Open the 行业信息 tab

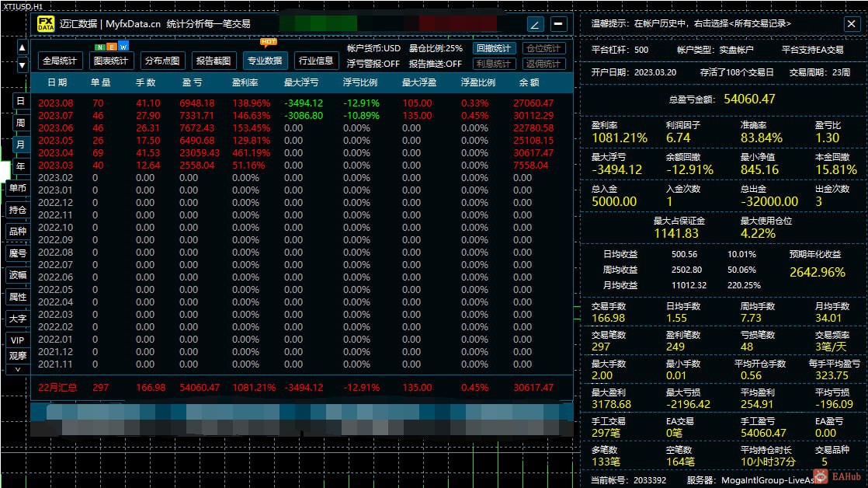click(316, 61)
